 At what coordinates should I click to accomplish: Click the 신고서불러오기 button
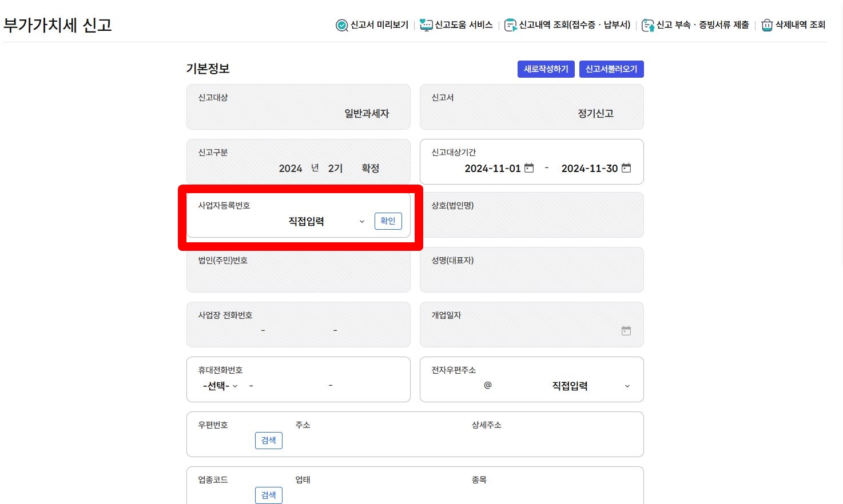pos(611,69)
